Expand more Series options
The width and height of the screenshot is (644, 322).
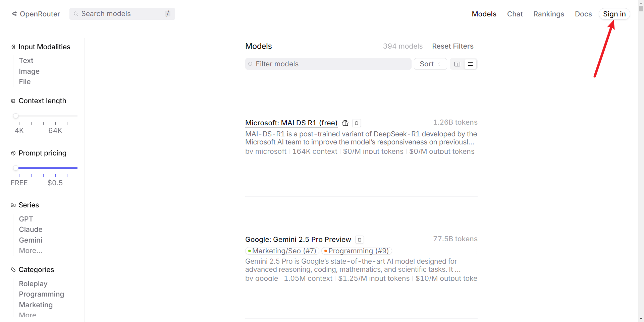pyautogui.click(x=31, y=251)
